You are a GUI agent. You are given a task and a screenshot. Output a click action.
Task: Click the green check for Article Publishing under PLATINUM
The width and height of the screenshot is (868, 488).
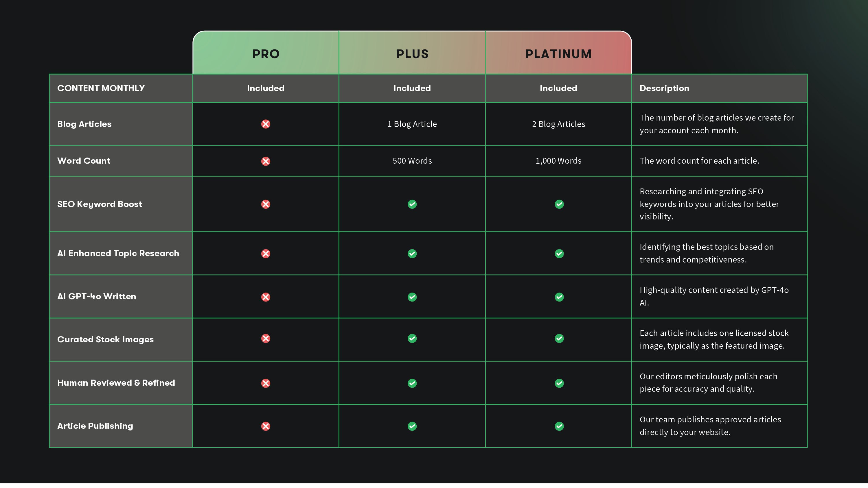click(559, 426)
